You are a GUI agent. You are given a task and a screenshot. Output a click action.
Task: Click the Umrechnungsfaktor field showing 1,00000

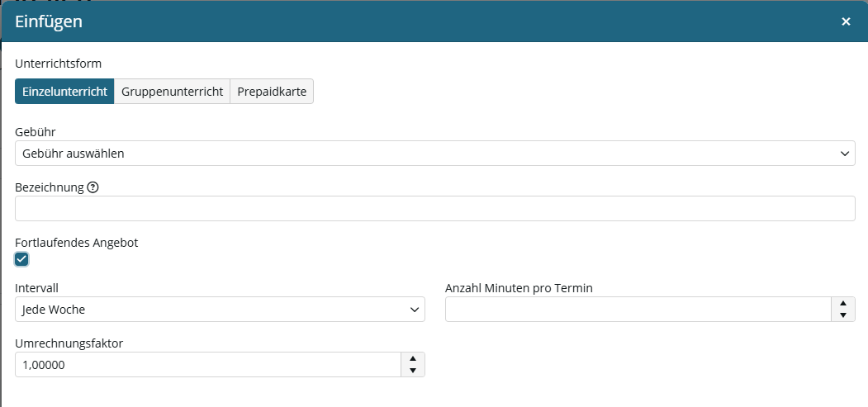(x=208, y=364)
